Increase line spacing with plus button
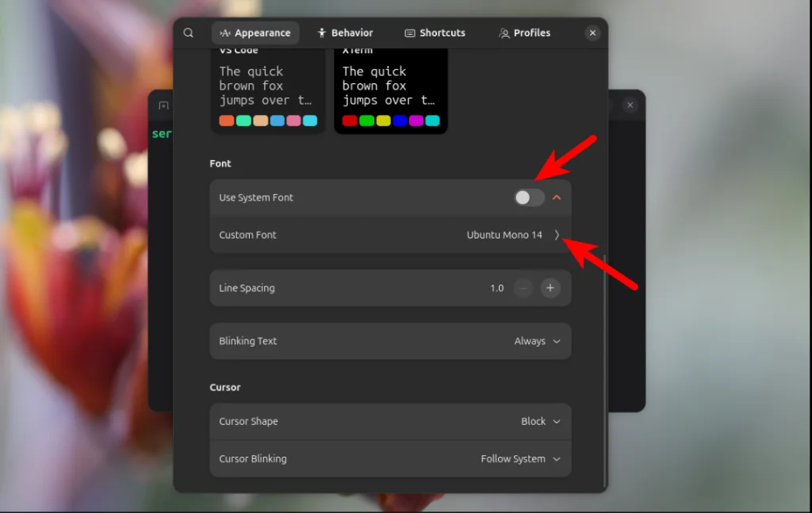812x513 pixels. [550, 288]
